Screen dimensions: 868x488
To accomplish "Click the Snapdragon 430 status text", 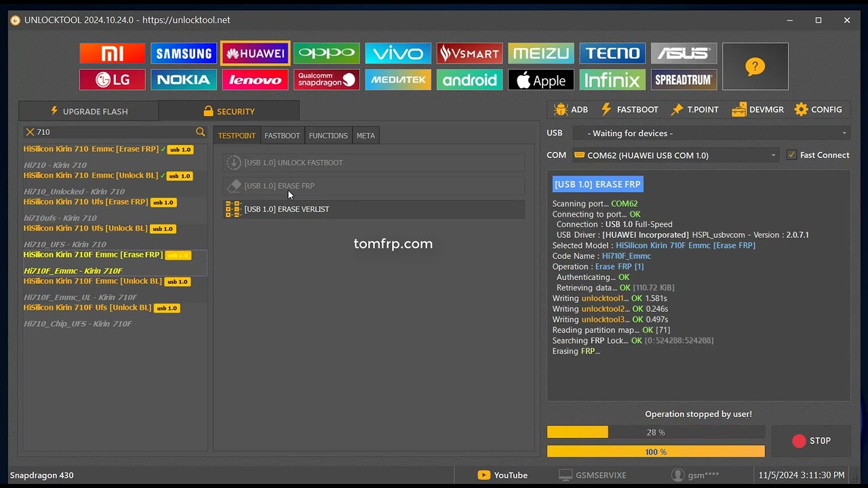I will pyautogui.click(x=42, y=475).
